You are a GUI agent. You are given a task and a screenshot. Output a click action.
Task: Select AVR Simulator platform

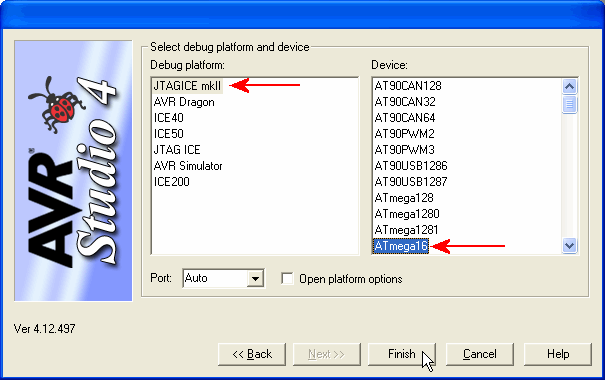click(x=188, y=166)
